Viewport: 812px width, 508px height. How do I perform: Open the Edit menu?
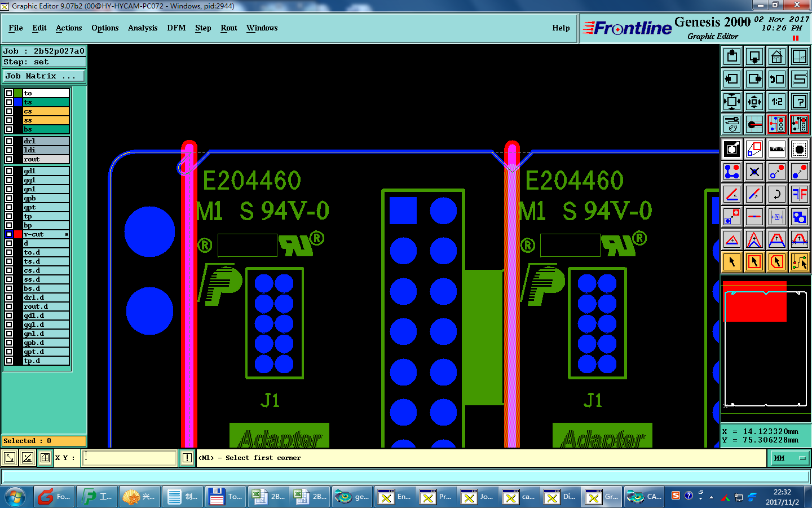(39, 28)
